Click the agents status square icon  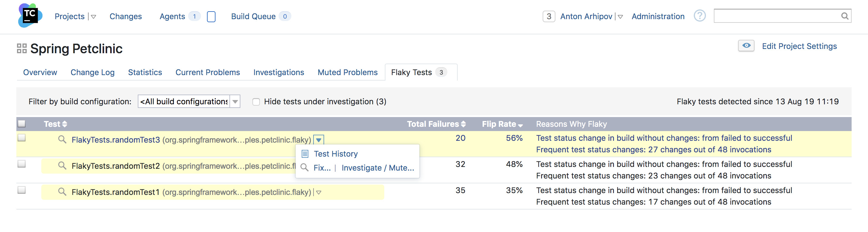click(x=211, y=16)
